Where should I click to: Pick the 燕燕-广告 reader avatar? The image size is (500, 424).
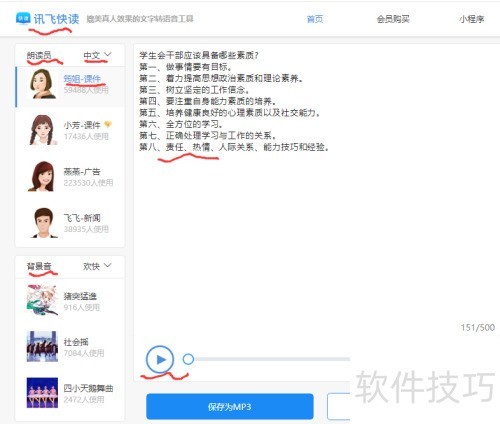(42, 176)
